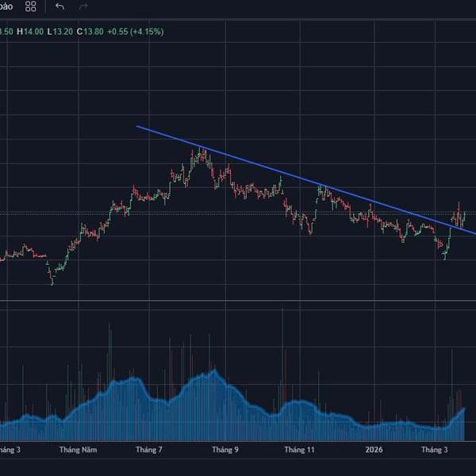Click the Tháng 3 label following 2026
Image resolution: width=476 pixels, height=476 pixels.
pyautogui.click(x=435, y=450)
